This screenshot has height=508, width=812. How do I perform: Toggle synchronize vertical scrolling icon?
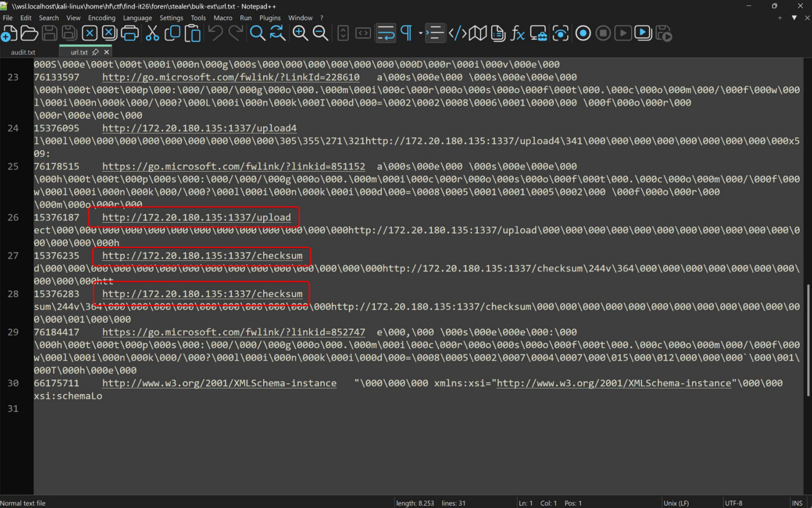(x=343, y=33)
